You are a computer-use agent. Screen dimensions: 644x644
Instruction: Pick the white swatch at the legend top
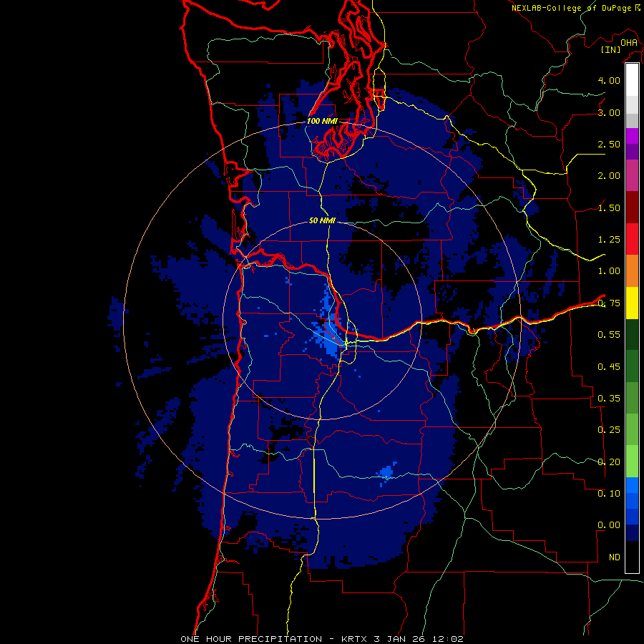pyautogui.click(x=632, y=80)
